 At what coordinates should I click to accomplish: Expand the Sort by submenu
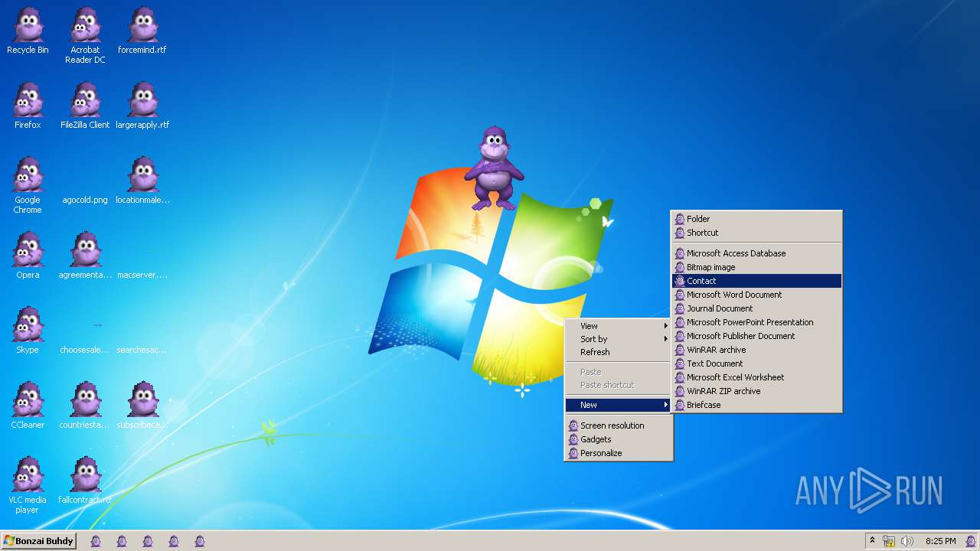619,339
